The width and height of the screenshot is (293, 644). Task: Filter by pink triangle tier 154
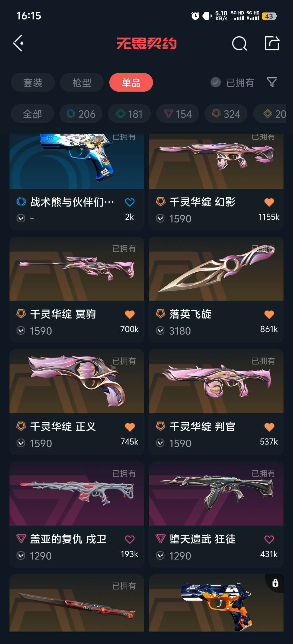(x=178, y=114)
